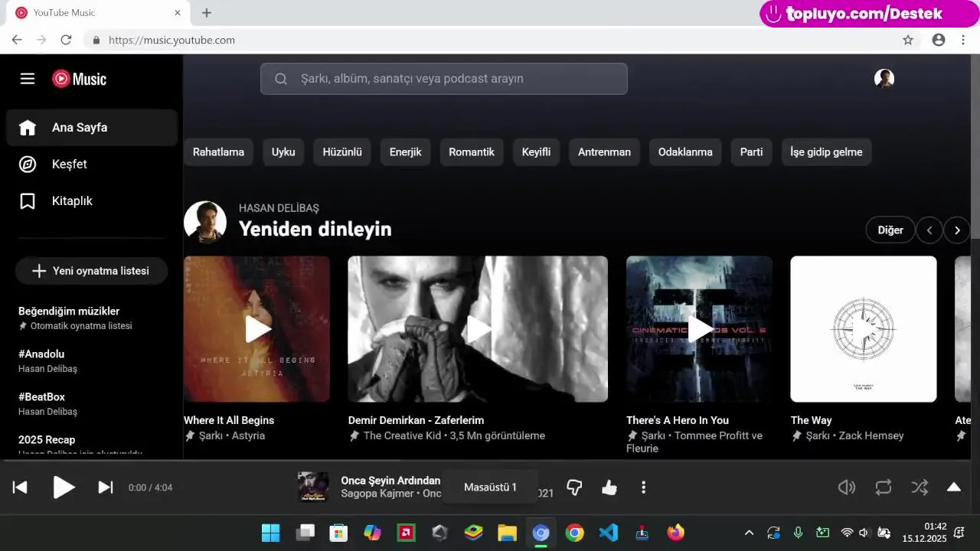The image size is (980, 551).
Task: Select the Hüzünlü mood chip
Action: point(342,152)
